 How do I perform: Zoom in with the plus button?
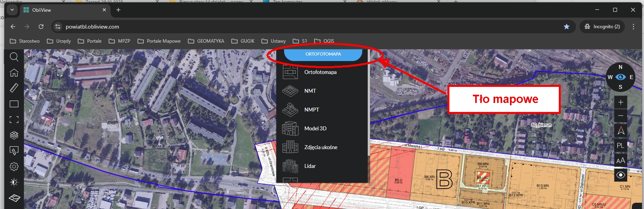(x=621, y=103)
